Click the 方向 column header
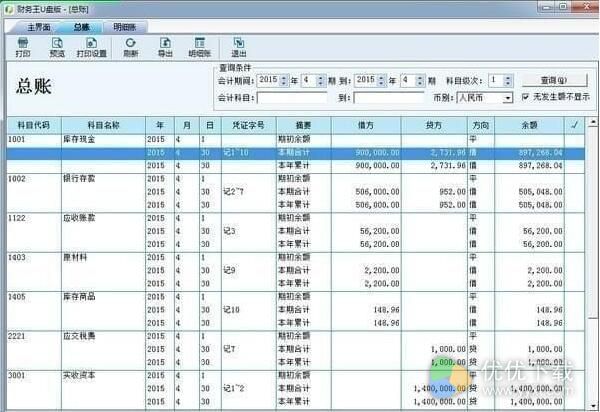Screen dimensions: 600x412 pos(481,125)
